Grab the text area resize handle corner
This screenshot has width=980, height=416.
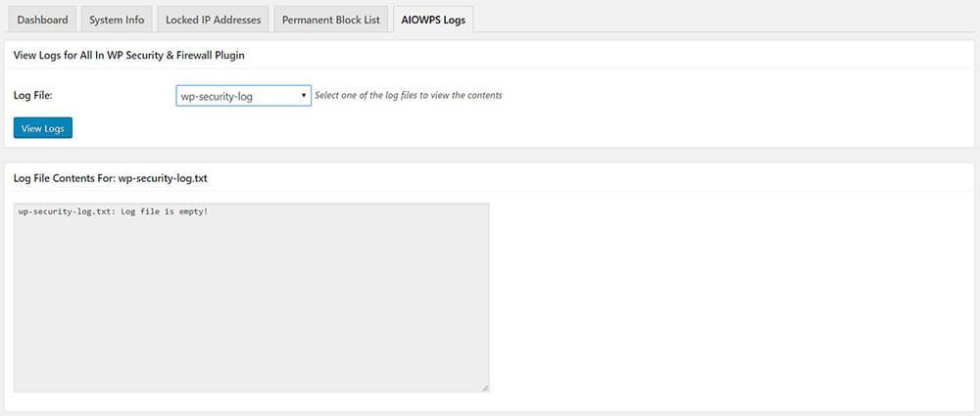(x=485, y=389)
